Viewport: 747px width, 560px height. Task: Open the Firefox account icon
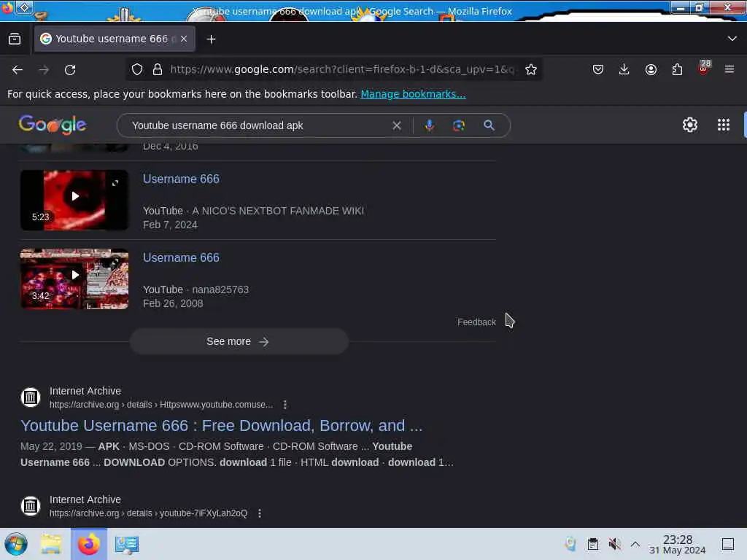tap(651, 69)
